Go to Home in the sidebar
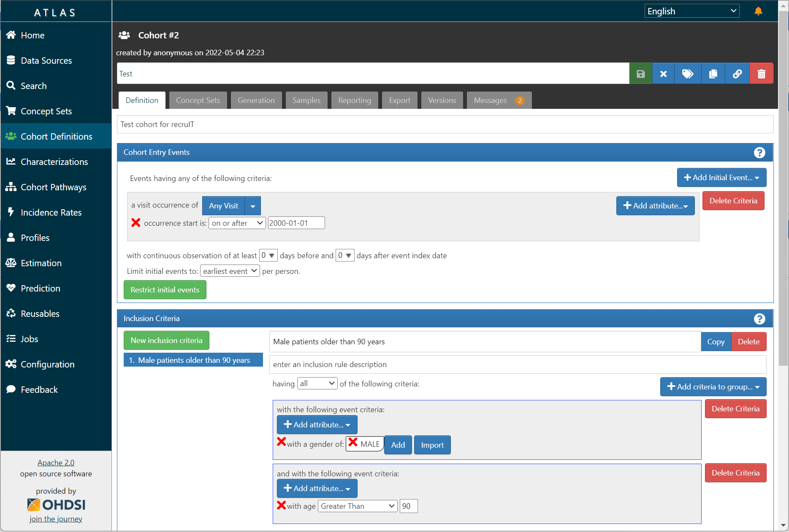789x532 pixels. pyautogui.click(x=56, y=35)
